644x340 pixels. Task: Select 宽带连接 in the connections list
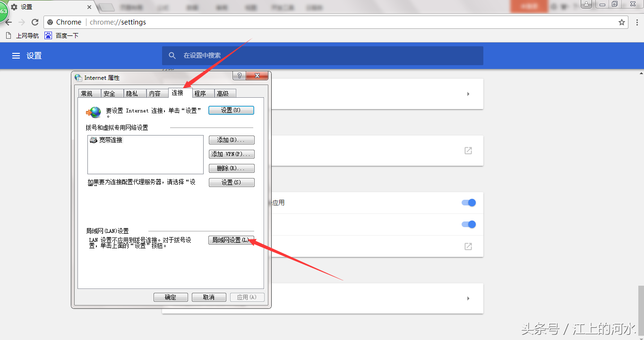pos(106,140)
